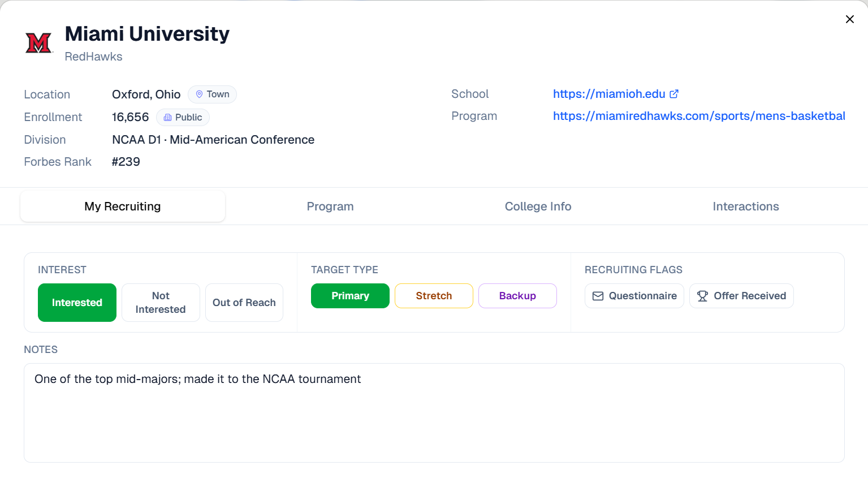Viewport: 868px width, 478px height.
Task: Select the Interested interest option
Action: click(x=77, y=303)
